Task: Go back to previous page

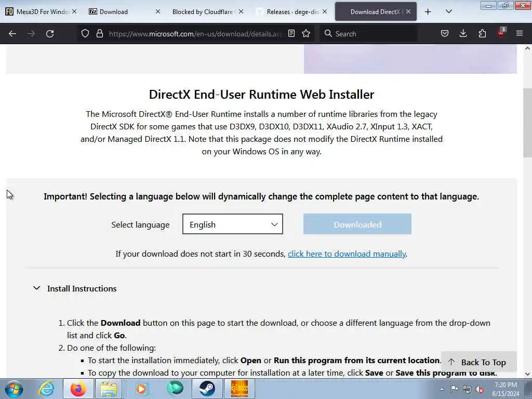Action: 12,34
